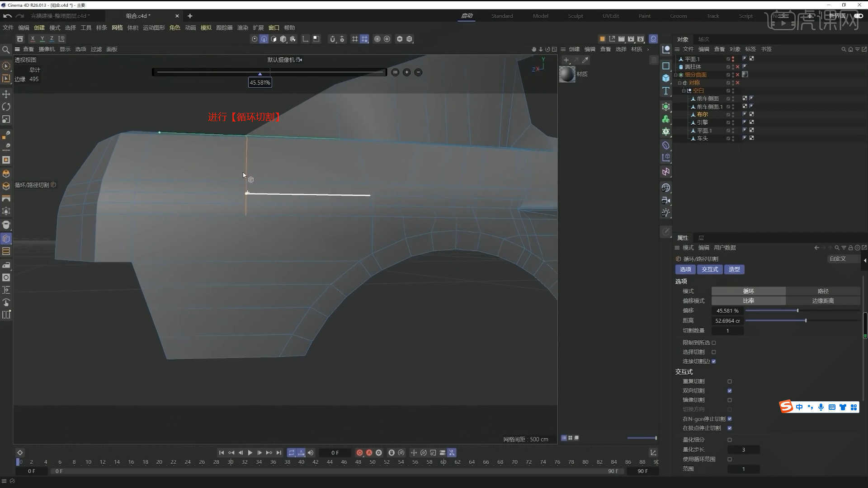The image size is (868, 488).
Task: Uncheck 在极点停止切割 checkbox
Action: [x=730, y=428]
